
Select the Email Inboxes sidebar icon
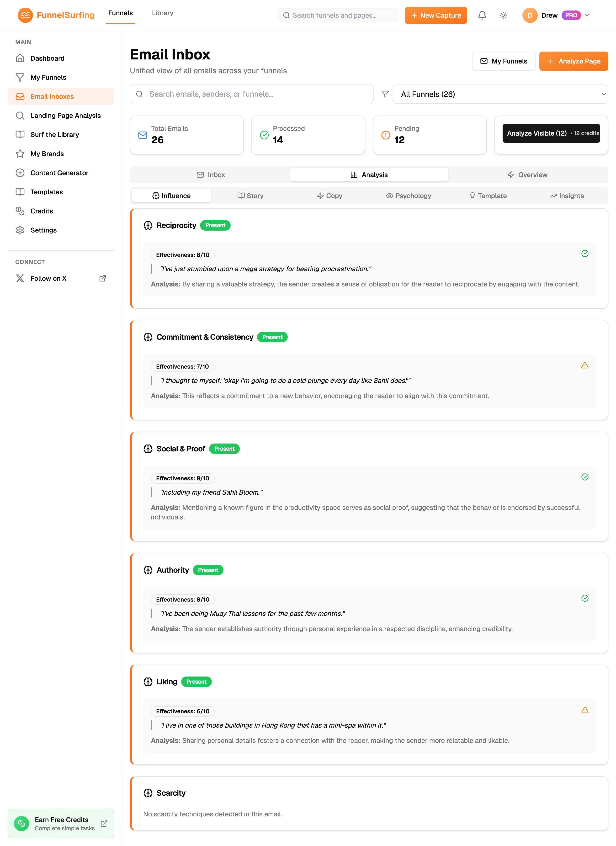(x=20, y=96)
